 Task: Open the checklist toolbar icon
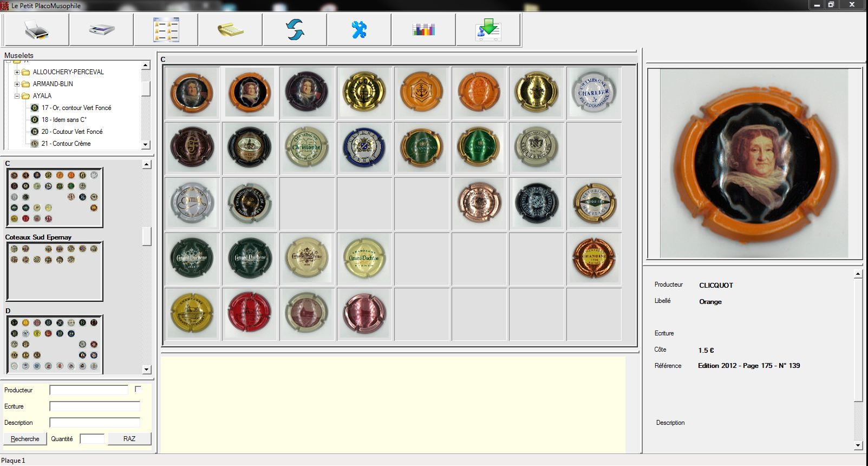(166, 30)
